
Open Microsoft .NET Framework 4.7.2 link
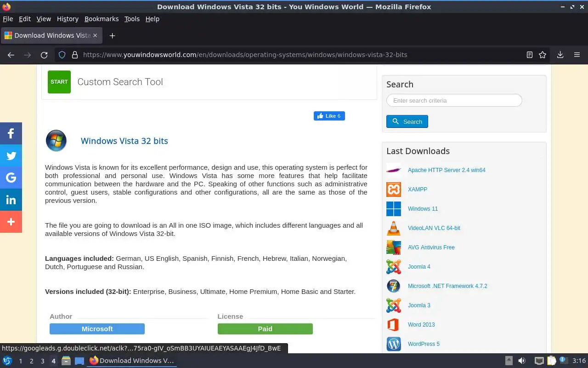(447, 286)
